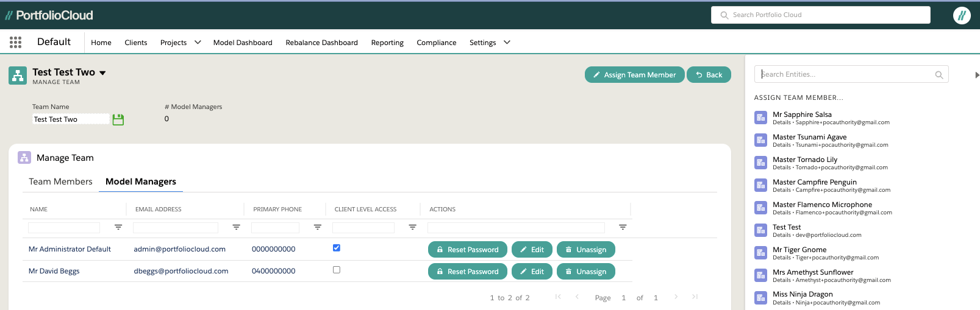Click the entity icon beside Mr Tiger Gnome
Screen dimensions: 980x310
point(760,253)
